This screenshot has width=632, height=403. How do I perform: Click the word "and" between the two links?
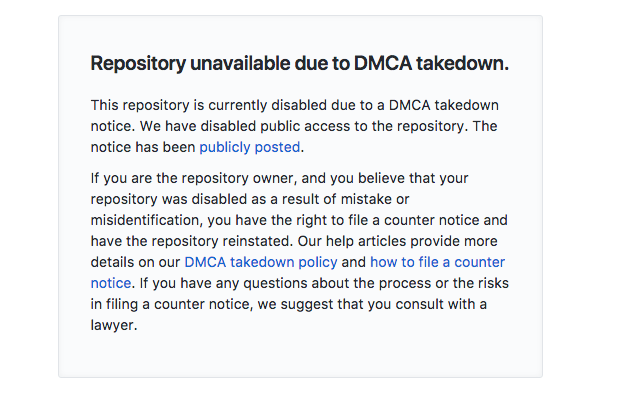(354, 262)
